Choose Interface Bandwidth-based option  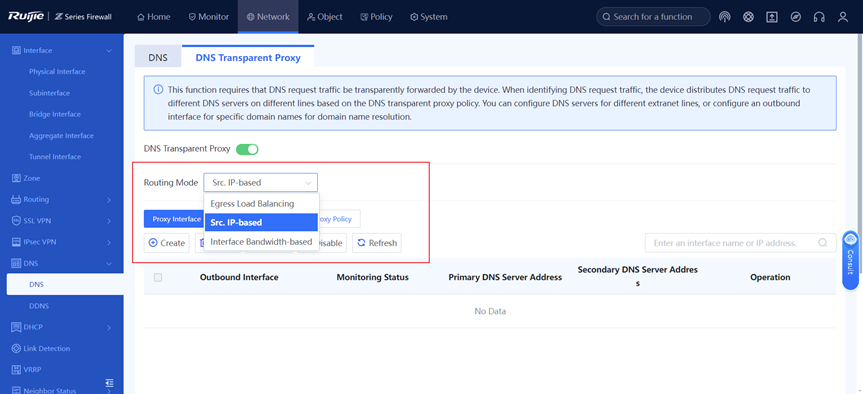(261, 242)
